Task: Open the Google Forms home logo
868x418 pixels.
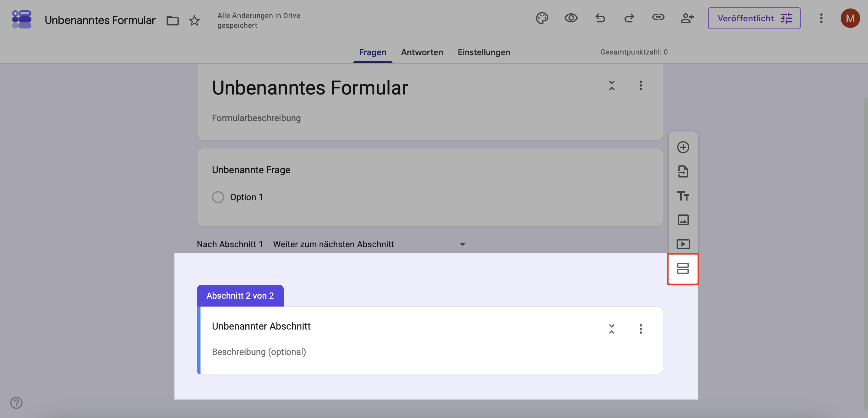Action: coord(22,19)
